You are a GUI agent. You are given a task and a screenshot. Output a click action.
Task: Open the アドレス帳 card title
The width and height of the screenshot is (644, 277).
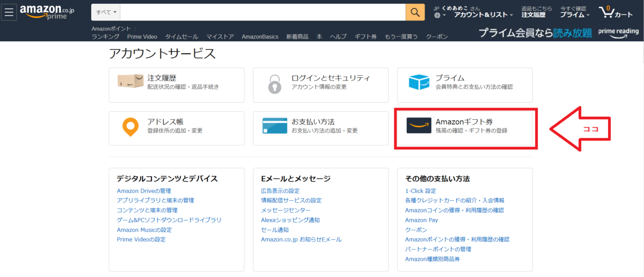165,121
